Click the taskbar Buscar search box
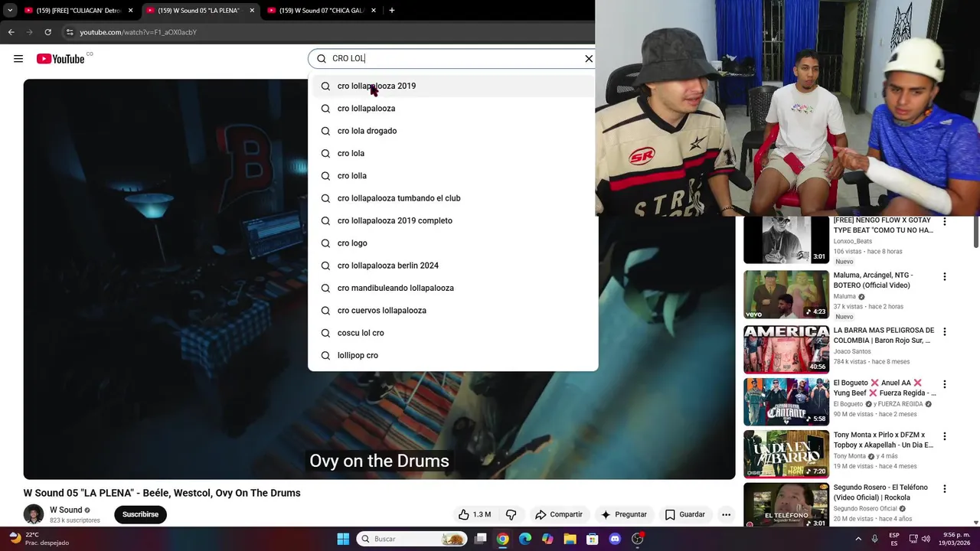 [413, 539]
